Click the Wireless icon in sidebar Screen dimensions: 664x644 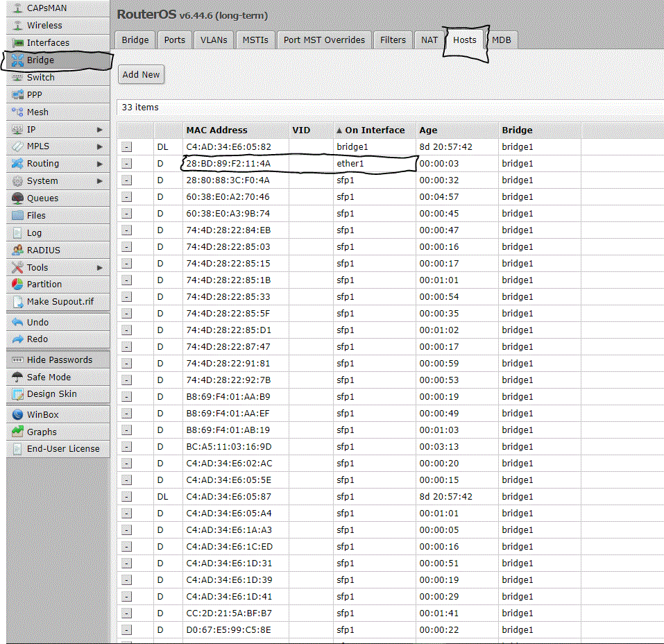[x=17, y=26]
